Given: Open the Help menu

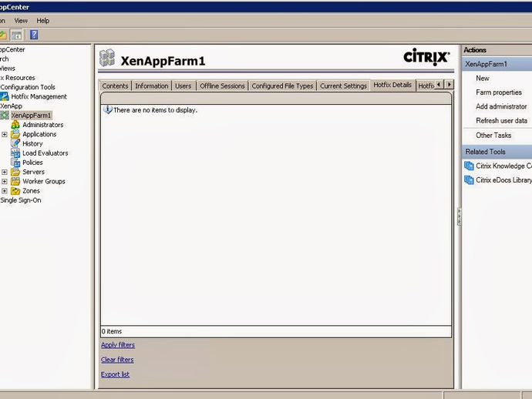Looking at the screenshot, I should pos(43,21).
